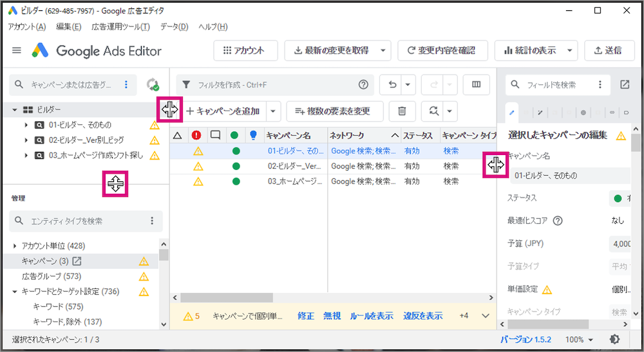Click the ルールを表示 link
Image resolution: width=644 pixels, height=352 pixels.
tap(372, 315)
